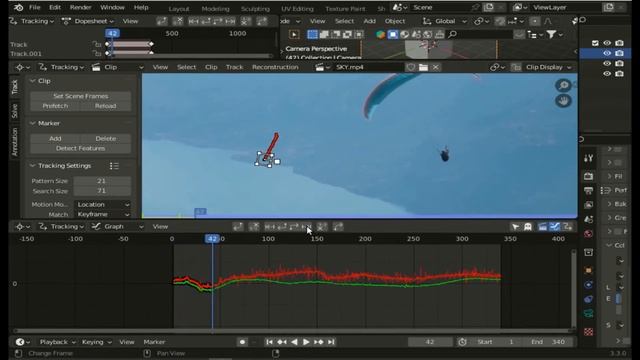Viewport: 640px width, 360px height.
Task: Click the Detect Features button
Action: pyautogui.click(x=80, y=149)
